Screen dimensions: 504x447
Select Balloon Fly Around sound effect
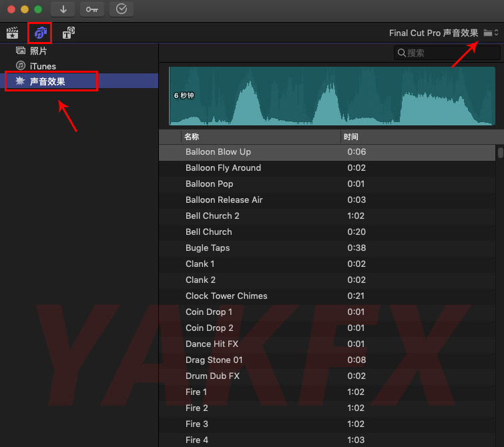[x=327, y=168]
